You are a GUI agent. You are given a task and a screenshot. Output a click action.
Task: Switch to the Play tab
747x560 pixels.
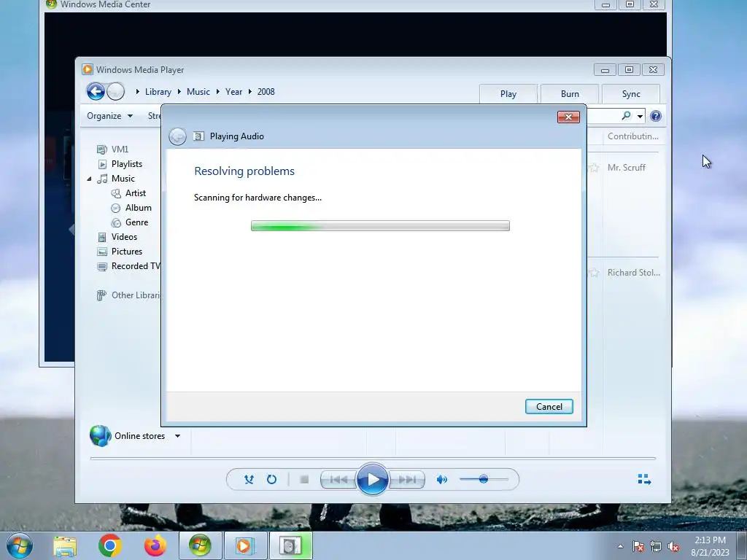(x=508, y=94)
